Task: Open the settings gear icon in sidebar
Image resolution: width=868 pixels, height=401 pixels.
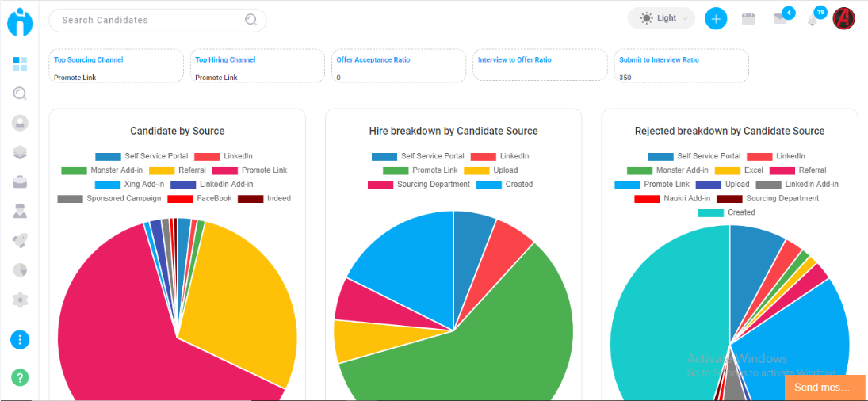Action: pos(20,300)
